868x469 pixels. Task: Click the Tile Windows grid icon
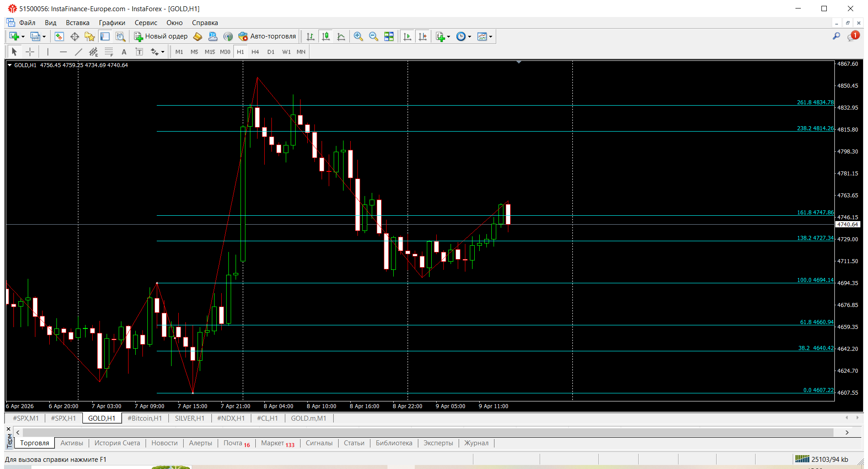(x=389, y=37)
